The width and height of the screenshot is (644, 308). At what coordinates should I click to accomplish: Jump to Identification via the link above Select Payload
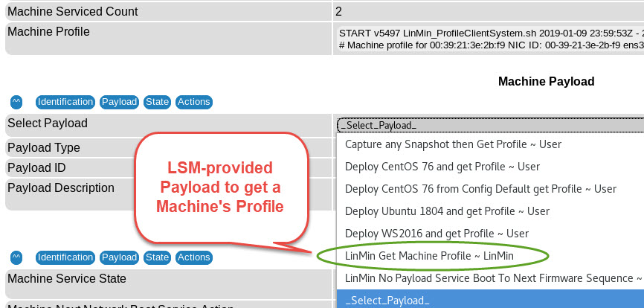point(65,102)
